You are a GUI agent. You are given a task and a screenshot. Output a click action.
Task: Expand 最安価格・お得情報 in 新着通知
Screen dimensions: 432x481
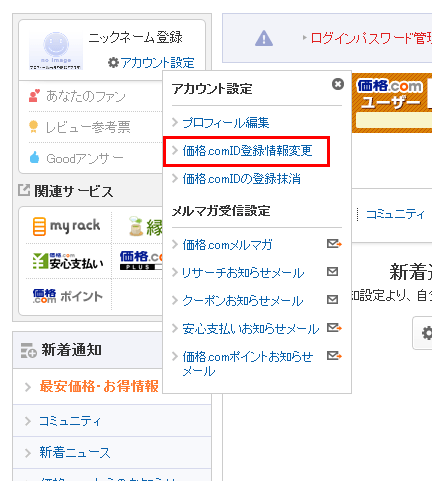click(99, 386)
